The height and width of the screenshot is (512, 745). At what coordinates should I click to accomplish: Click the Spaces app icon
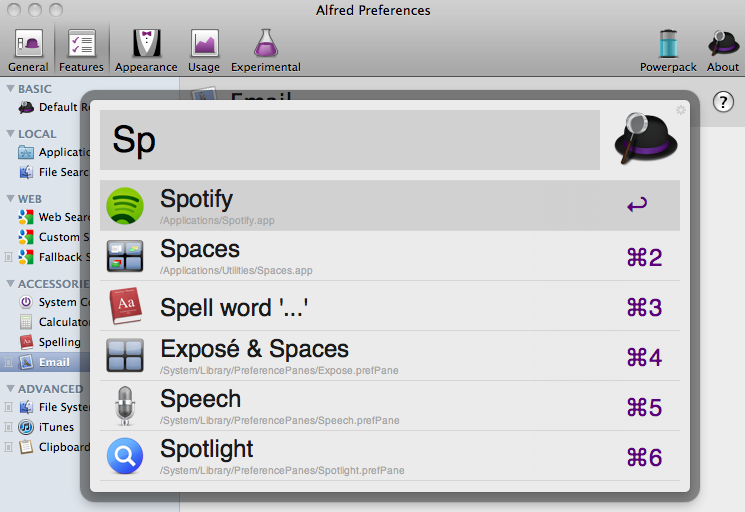(125, 256)
